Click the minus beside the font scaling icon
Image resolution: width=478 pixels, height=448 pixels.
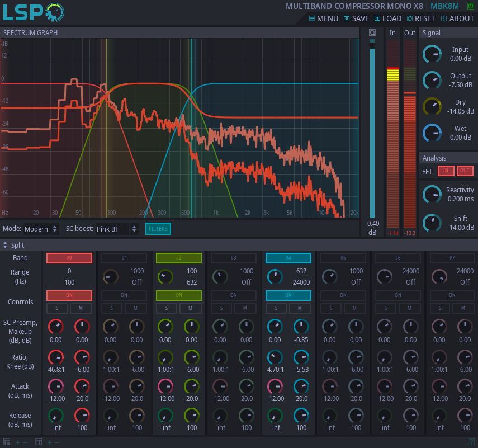[56, 442]
